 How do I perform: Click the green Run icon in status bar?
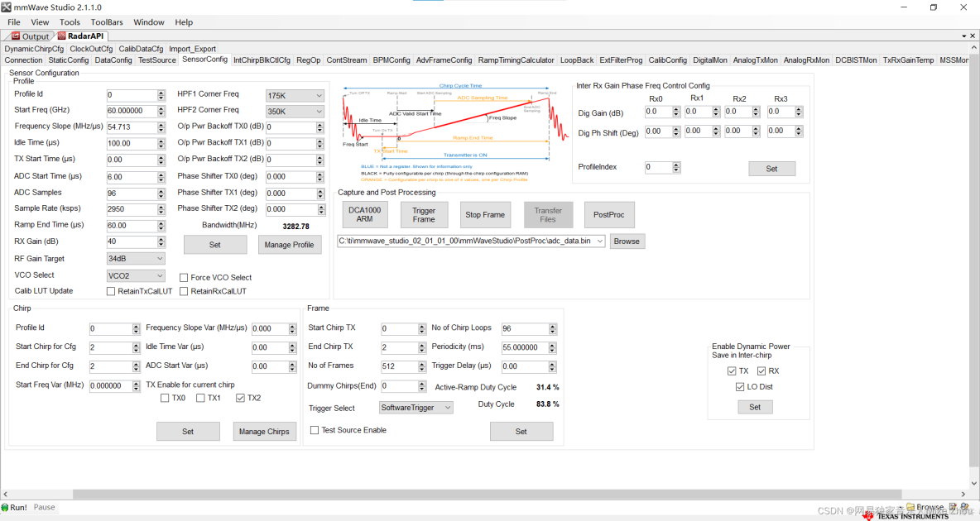(5, 508)
